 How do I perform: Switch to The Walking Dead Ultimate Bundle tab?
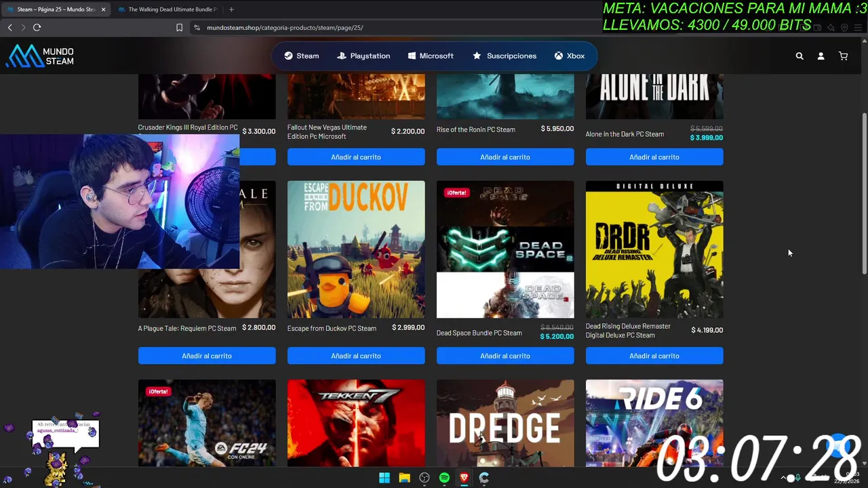click(167, 9)
